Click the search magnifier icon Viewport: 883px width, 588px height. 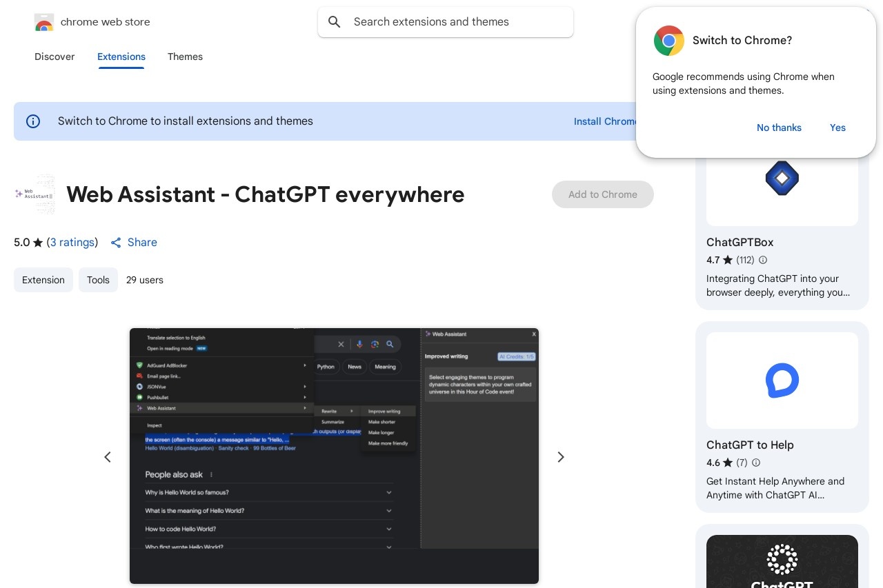click(335, 22)
